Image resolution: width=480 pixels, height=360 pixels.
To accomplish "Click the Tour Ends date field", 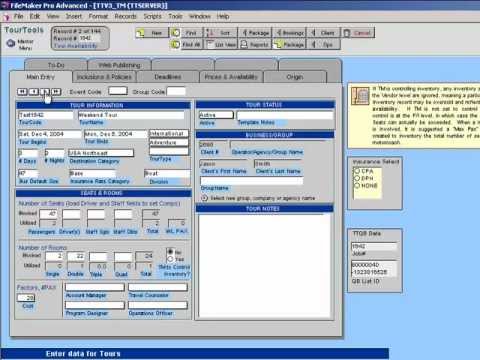I will coord(115,134).
